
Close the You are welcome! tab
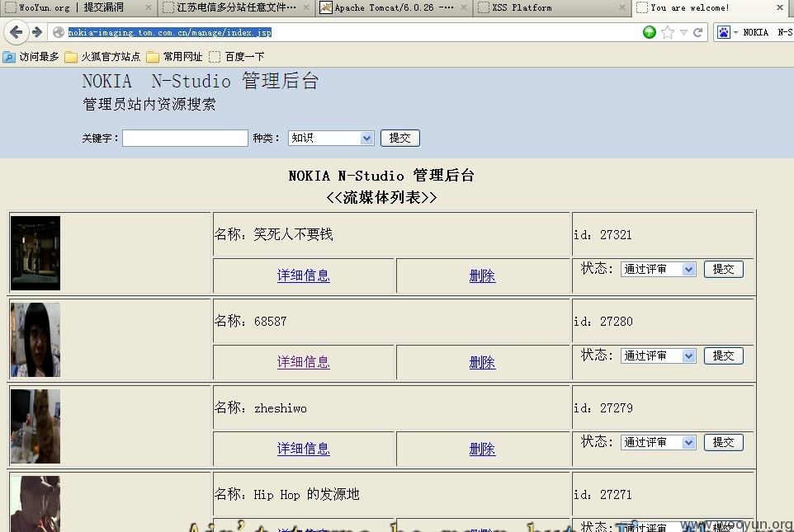780,7
